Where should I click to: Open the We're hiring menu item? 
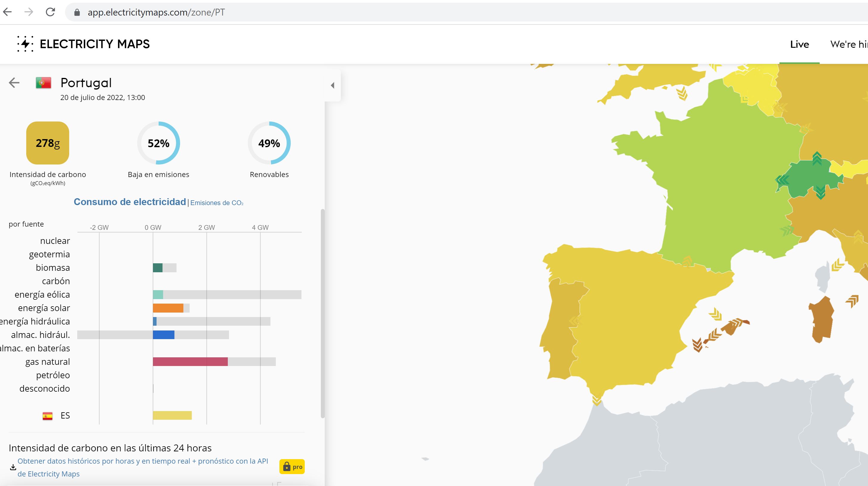coord(848,44)
